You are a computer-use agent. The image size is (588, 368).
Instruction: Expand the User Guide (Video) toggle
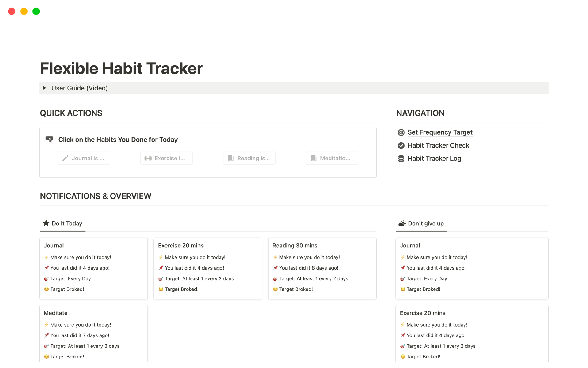coord(44,88)
